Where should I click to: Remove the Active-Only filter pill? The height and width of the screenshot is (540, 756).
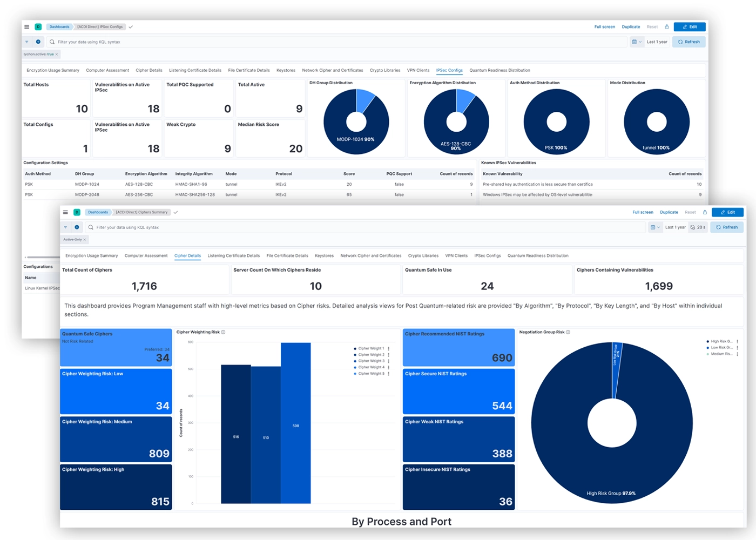tap(85, 240)
